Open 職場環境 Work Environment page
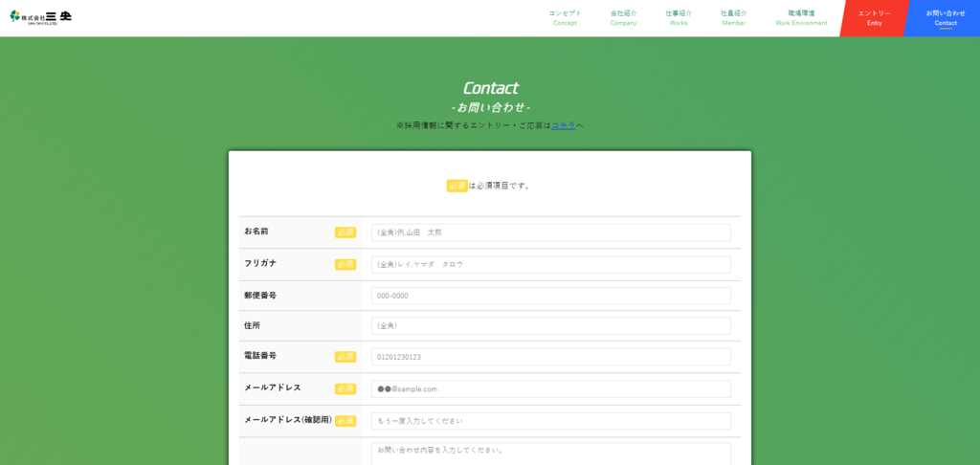 (801, 17)
